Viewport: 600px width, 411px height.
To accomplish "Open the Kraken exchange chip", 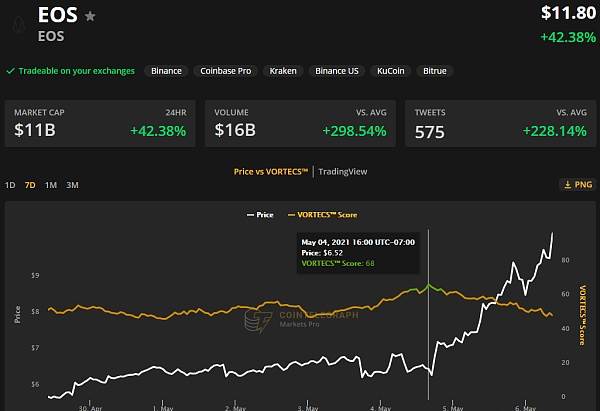I will click(x=283, y=71).
